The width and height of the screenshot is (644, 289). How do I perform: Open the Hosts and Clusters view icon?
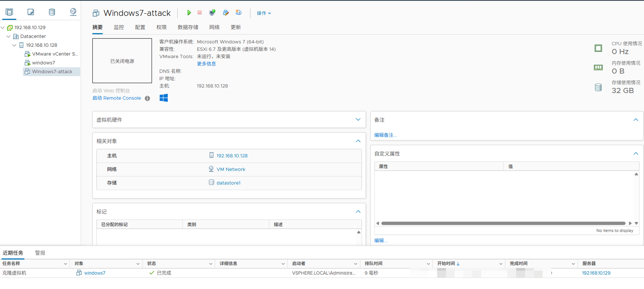[x=9, y=12]
